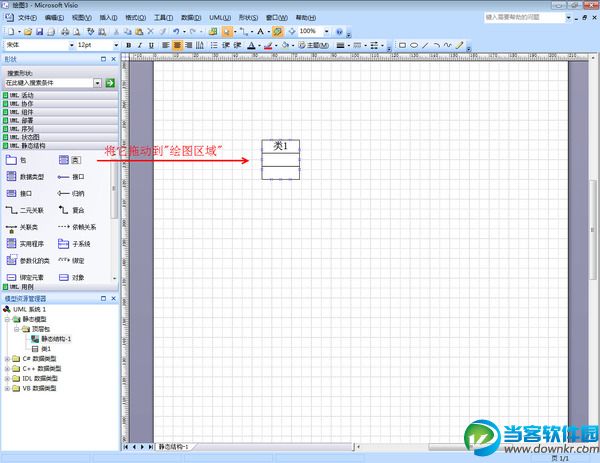Pick the 归纳 (generalization) arrow shape
Image resolution: width=600 pixels, height=463 pixels.
click(x=71, y=193)
